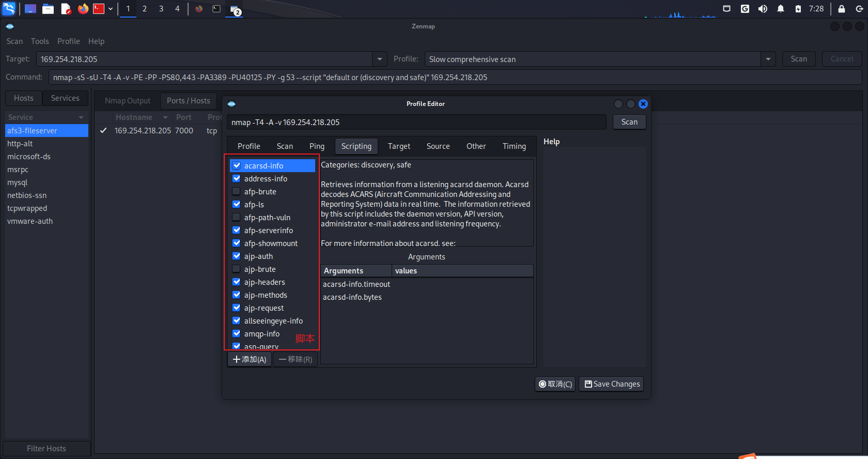Open the Ping tab in Profile Editor

[x=317, y=146]
